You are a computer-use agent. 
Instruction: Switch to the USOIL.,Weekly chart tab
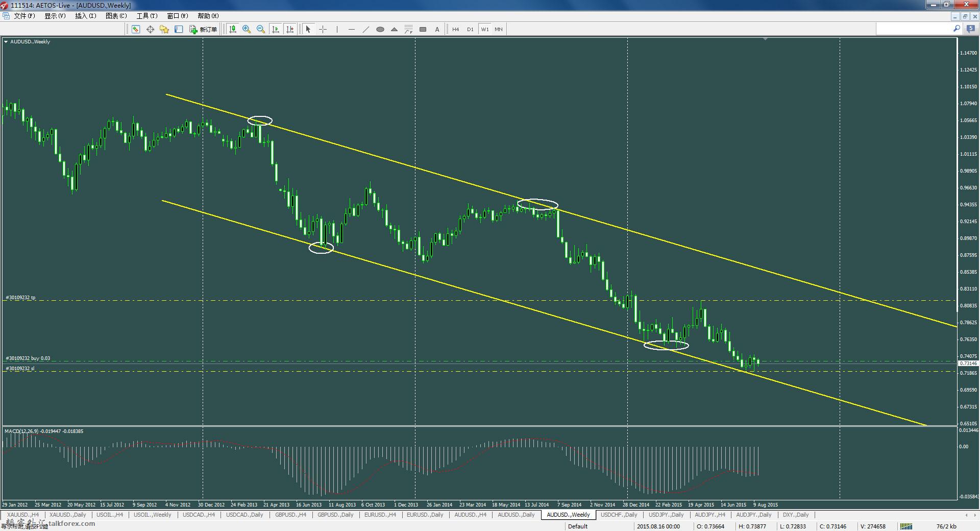click(152, 515)
